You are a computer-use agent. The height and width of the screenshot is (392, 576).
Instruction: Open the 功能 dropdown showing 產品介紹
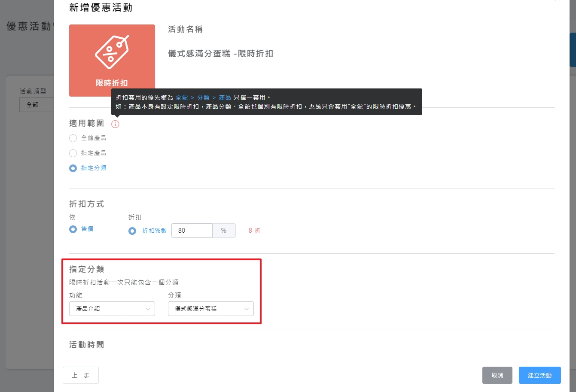(112, 309)
